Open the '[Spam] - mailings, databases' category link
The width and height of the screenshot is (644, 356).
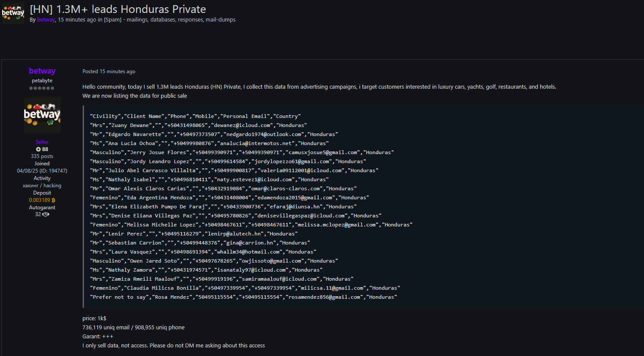pos(170,20)
